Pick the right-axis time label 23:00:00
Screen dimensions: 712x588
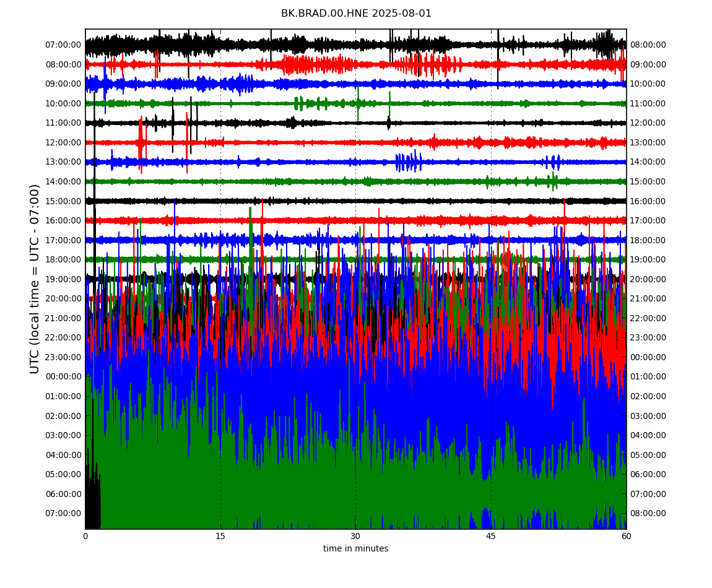648,338
